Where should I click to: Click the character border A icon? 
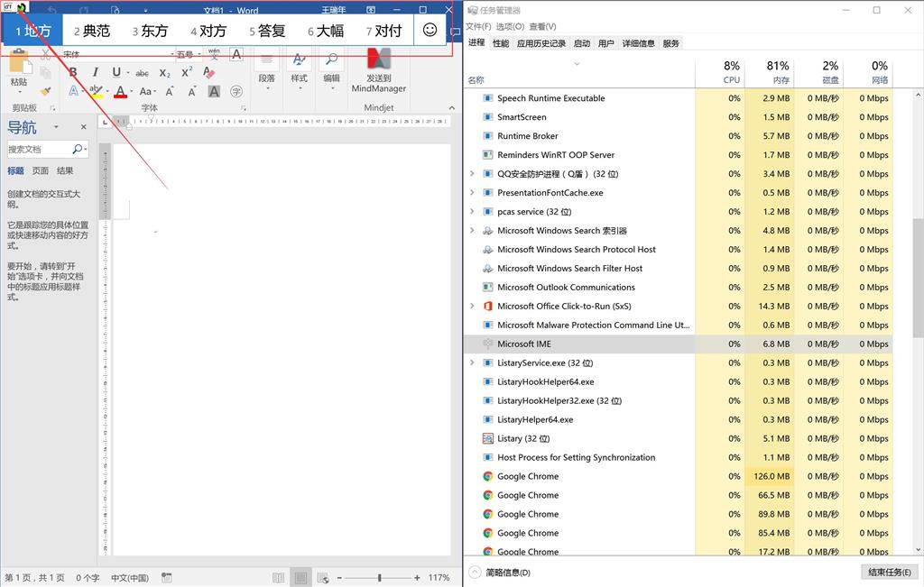(236, 54)
